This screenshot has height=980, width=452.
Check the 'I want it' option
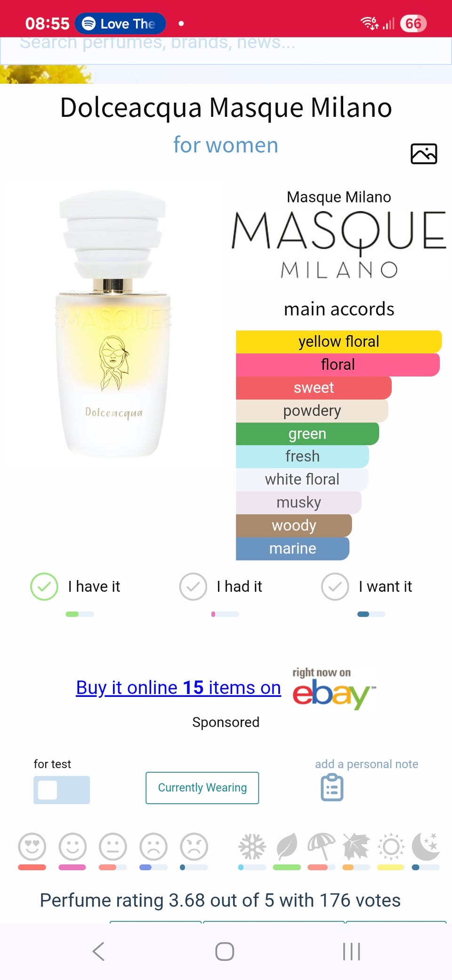click(335, 587)
